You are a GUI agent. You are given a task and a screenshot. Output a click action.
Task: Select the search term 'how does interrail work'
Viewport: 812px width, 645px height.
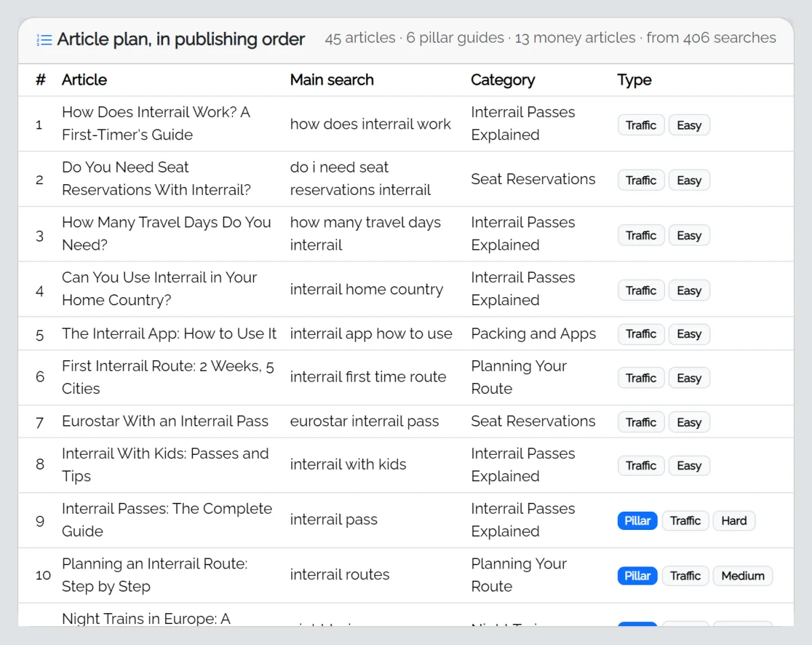(x=370, y=124)
